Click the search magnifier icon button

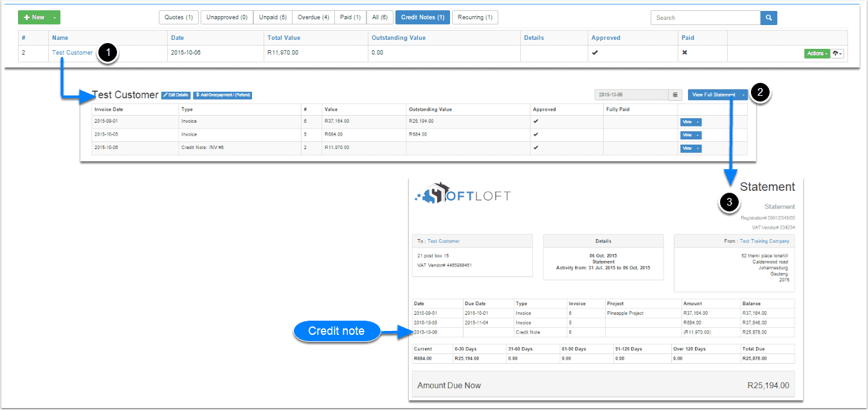point(768,18)
